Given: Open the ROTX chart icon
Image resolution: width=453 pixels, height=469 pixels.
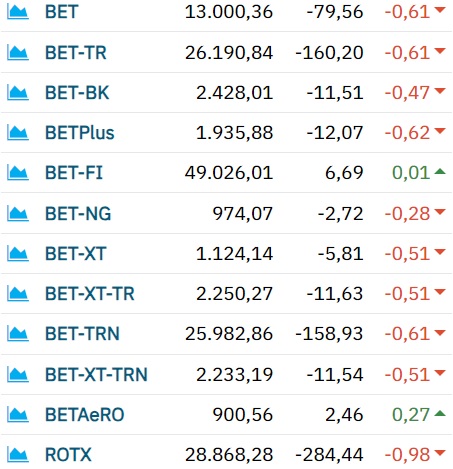Looking at the screenshot, I should pyautogui.click(x=18, y=455).
